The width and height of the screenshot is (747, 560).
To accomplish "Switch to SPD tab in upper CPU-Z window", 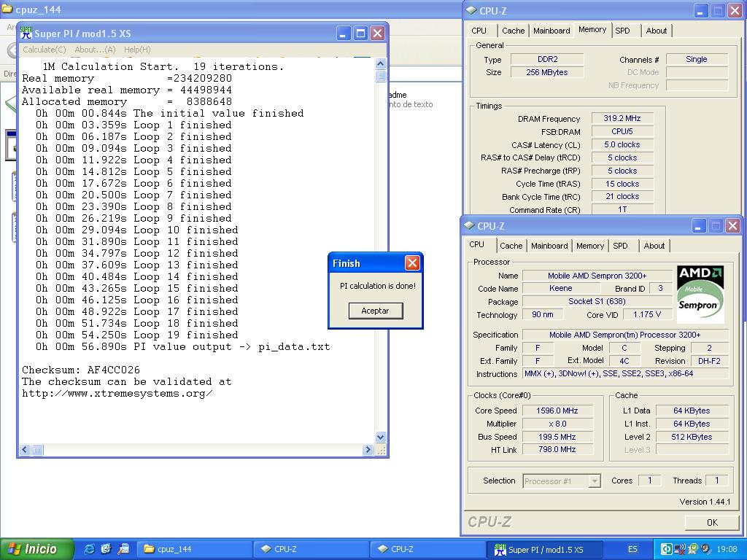I will click(622, 31).
